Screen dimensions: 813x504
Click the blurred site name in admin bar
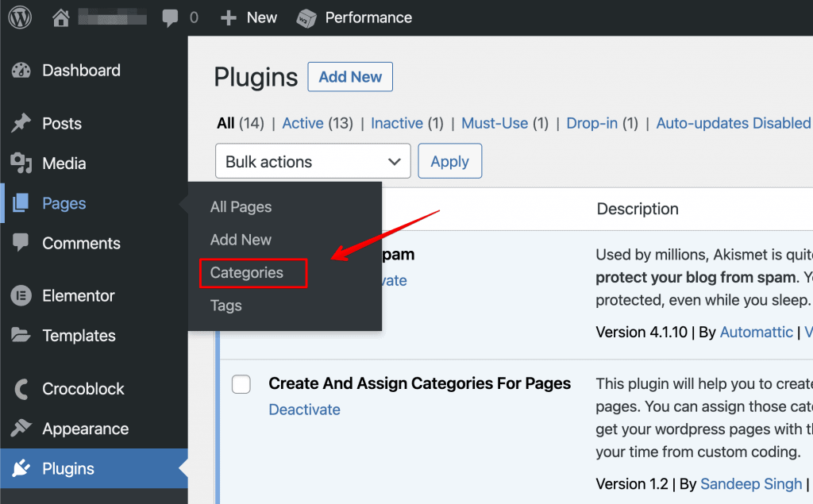[x=112, y=17]
